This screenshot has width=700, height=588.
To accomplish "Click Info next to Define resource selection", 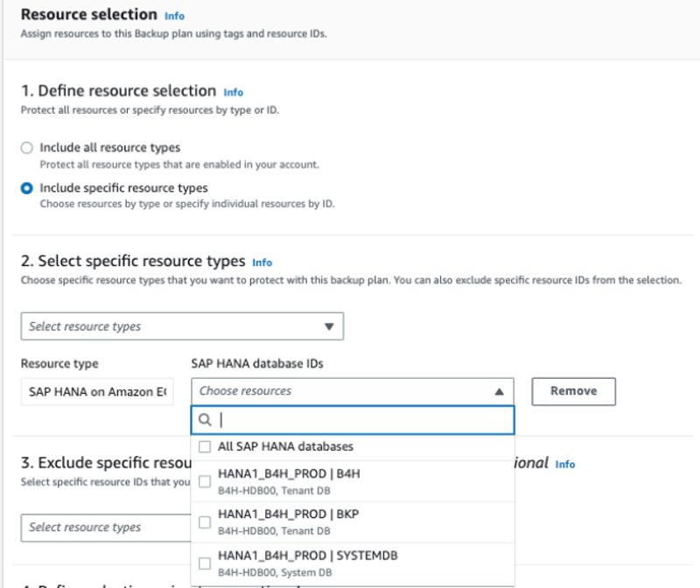I will point(233,92).
